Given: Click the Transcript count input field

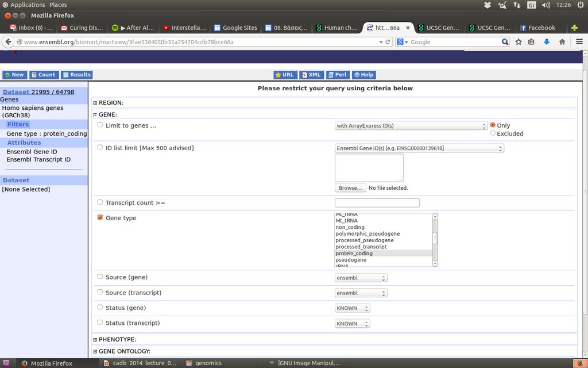Looking at the screenshot, I should click(377, 203).
